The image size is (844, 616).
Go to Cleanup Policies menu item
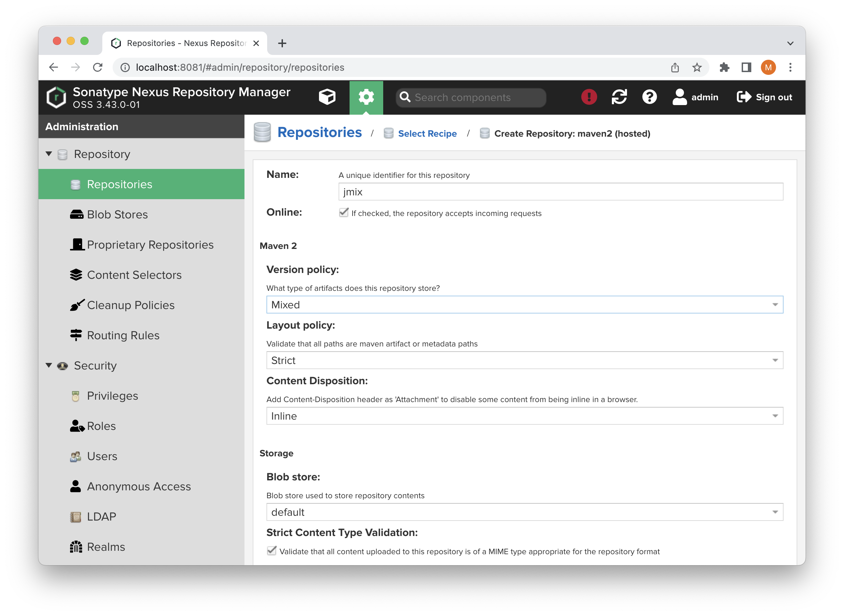[x=130, y=305]
